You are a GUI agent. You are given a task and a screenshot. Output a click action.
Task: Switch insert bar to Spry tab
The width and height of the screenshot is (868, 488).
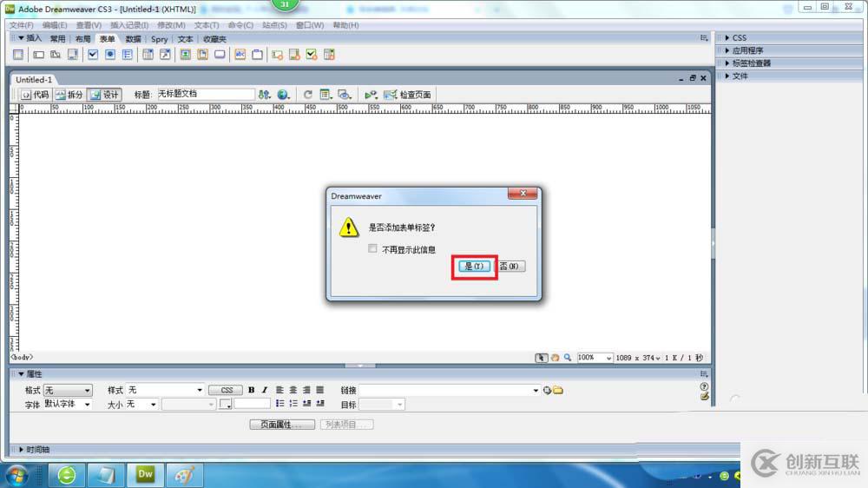click(160, 39)
